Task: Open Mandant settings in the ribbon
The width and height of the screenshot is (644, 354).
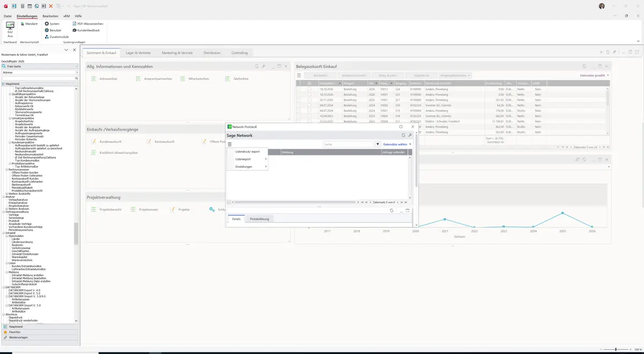Action: [x=28, y=24]
